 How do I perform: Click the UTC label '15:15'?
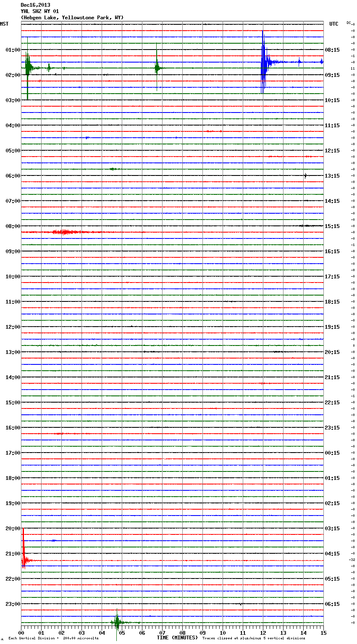332,226
